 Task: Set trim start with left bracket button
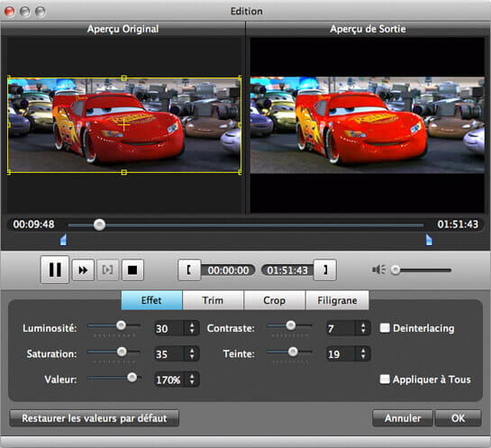pyautogui.click(x=189, y=270)
